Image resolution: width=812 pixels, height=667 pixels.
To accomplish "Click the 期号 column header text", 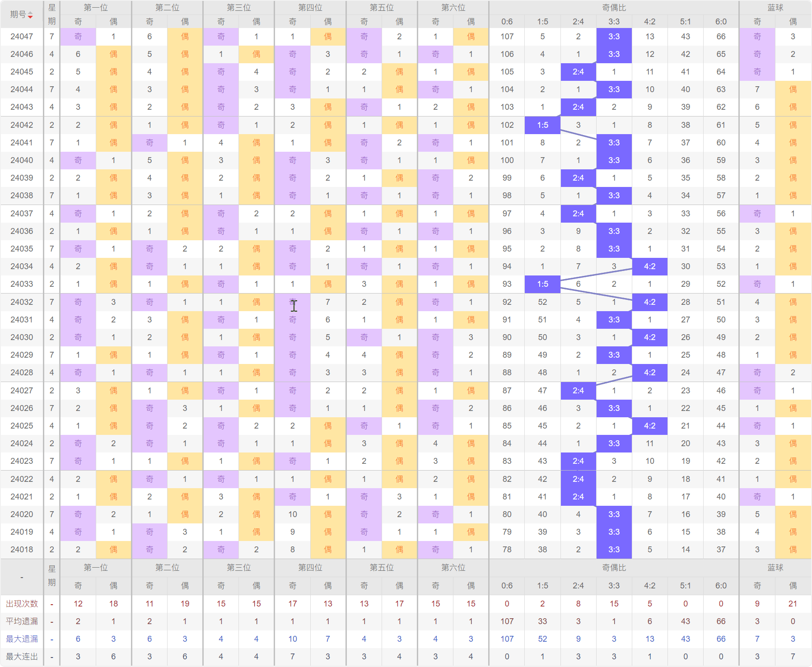I will pos(18,14).
